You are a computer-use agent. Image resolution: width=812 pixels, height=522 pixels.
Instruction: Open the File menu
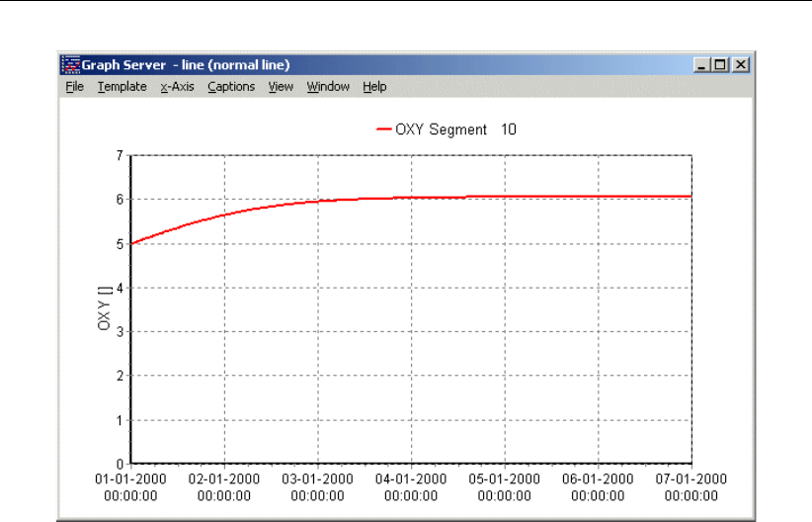tap(74, 87)
